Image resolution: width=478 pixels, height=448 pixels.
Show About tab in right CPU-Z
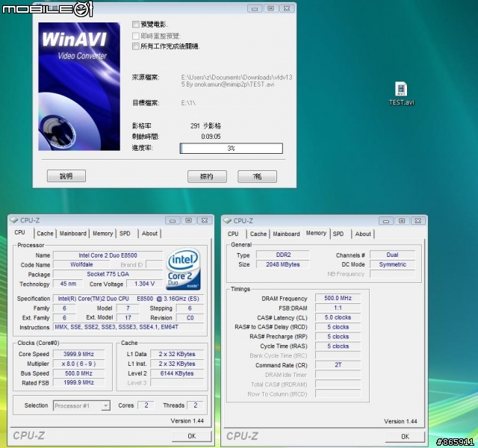363,234
